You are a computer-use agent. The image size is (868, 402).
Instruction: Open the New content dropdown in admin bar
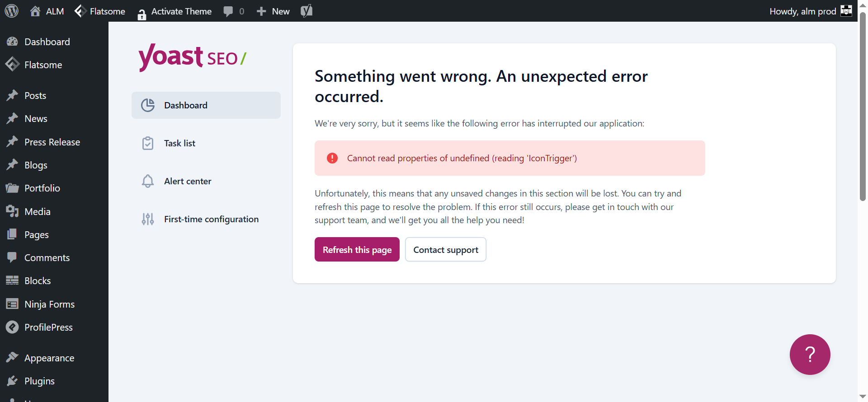click(273, 11)
